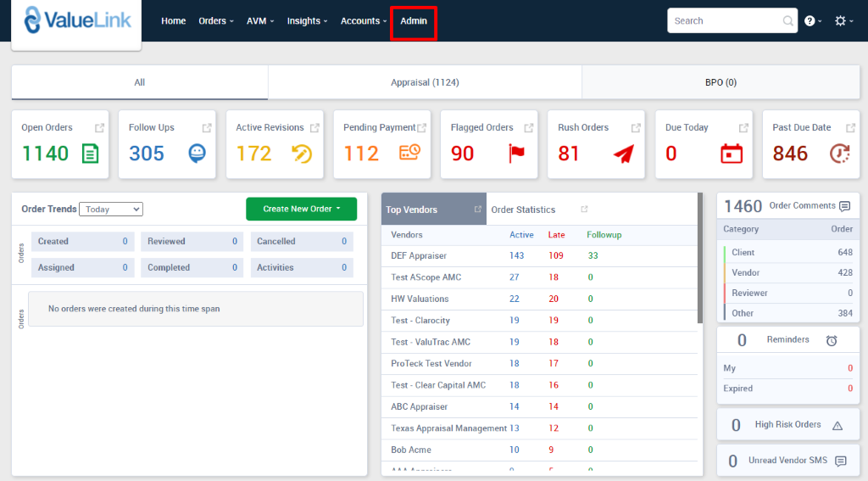Screen dimensions: 868x481
Task: Click the Active Revisions revision arrow icon
Action: 302,154
